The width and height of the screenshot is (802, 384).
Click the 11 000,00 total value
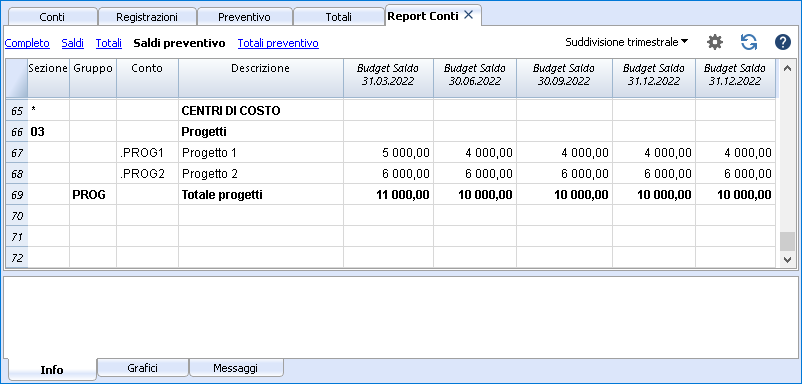coord(388,195)
